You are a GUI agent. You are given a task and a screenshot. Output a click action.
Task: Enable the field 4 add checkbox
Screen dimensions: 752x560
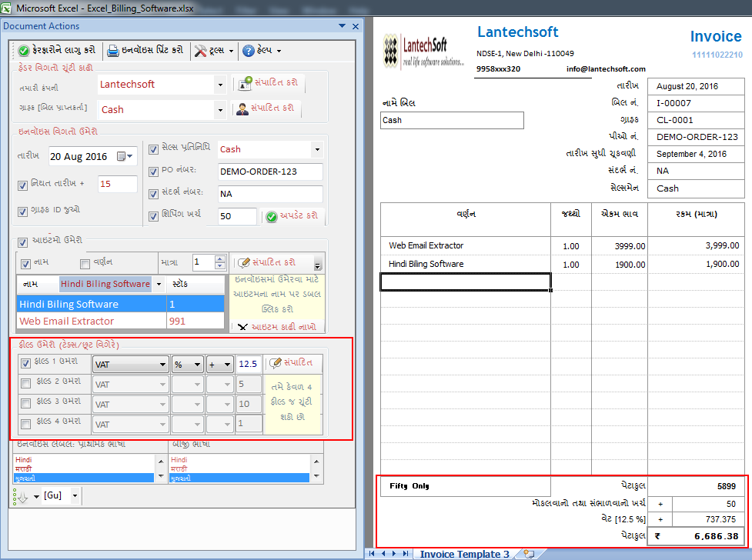click(x=26, y=424)
